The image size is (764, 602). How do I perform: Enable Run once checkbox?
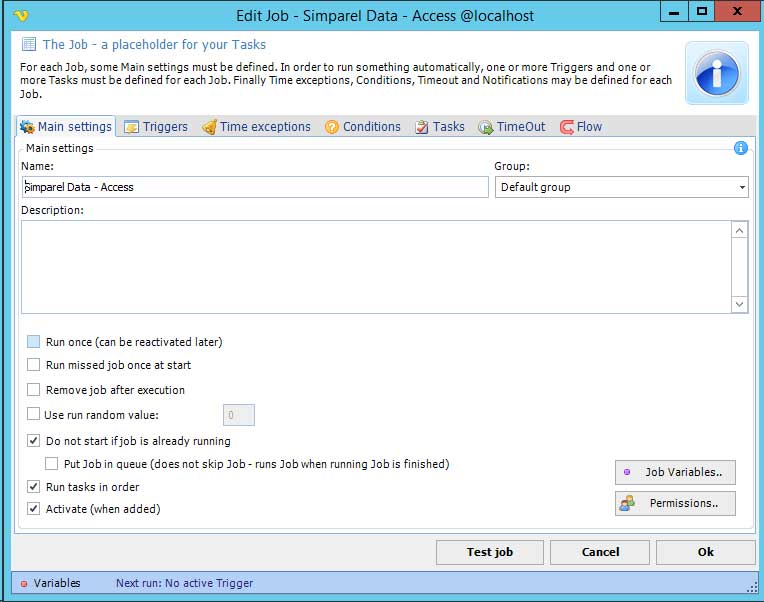pos(34,342)
